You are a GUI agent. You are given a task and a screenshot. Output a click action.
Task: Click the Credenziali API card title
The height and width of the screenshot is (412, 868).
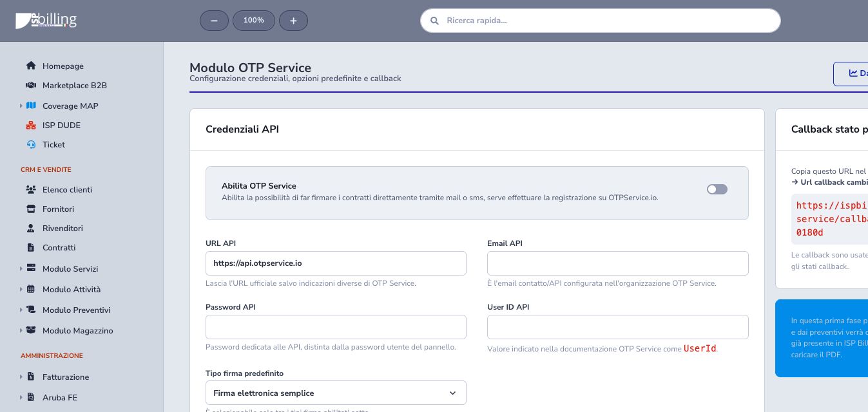tap(242, 129)
